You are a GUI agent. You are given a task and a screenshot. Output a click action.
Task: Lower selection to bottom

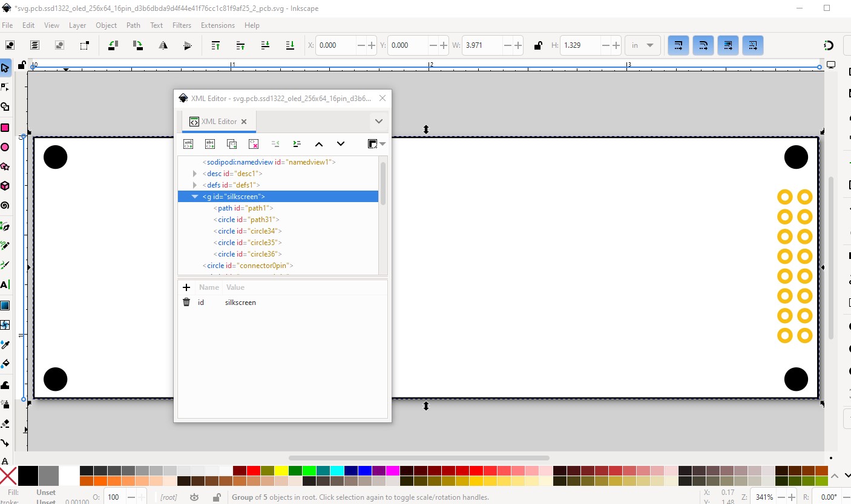290,45
